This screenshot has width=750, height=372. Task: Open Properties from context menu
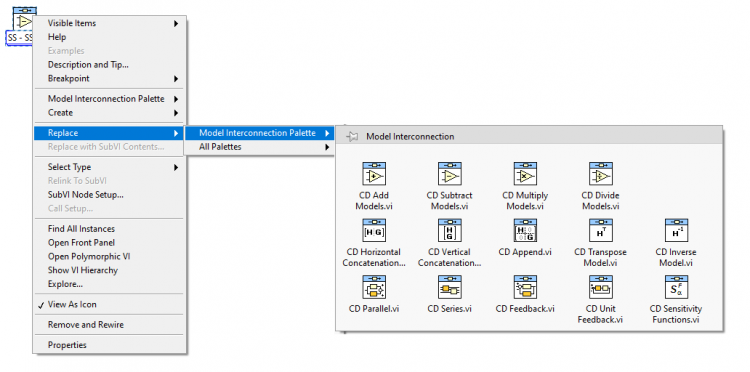[110, 345]
